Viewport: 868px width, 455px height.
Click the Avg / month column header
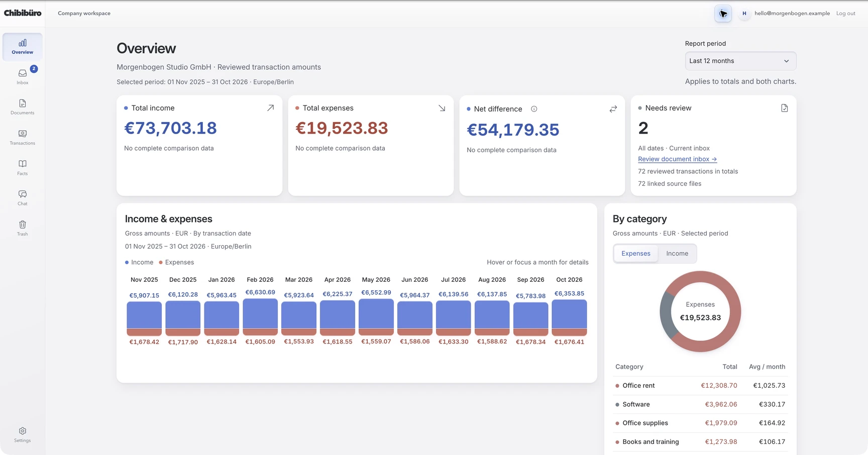[767, 367]
